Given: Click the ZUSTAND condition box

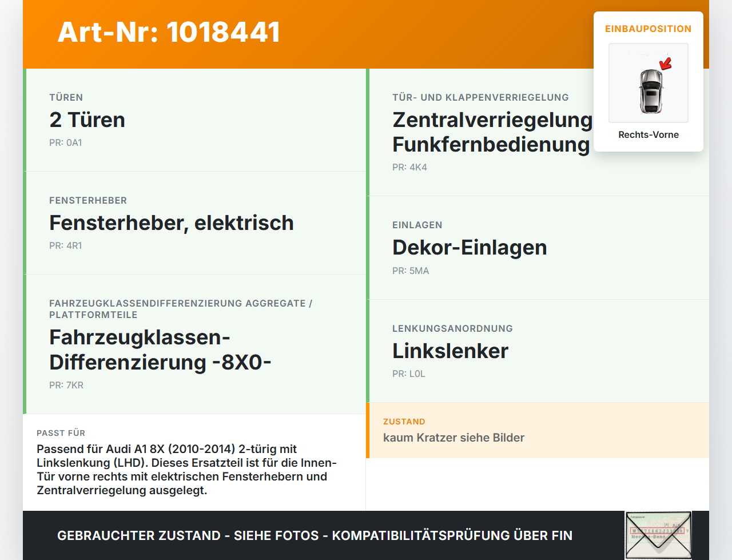Looking at the screenshot, I should 538,430.
